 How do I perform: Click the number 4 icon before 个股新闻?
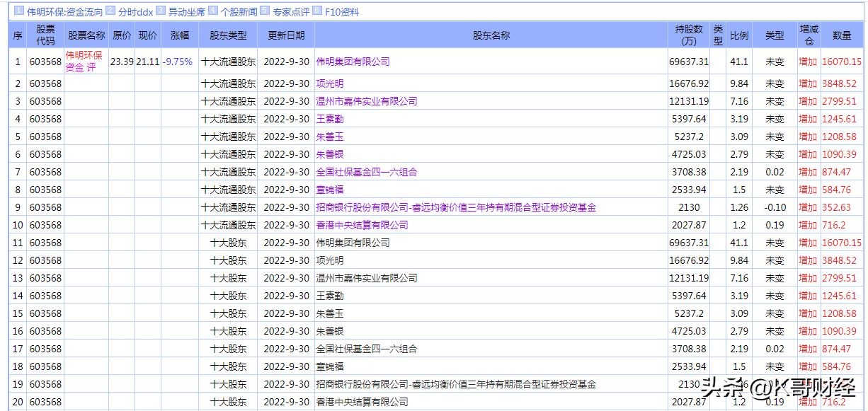213,11
